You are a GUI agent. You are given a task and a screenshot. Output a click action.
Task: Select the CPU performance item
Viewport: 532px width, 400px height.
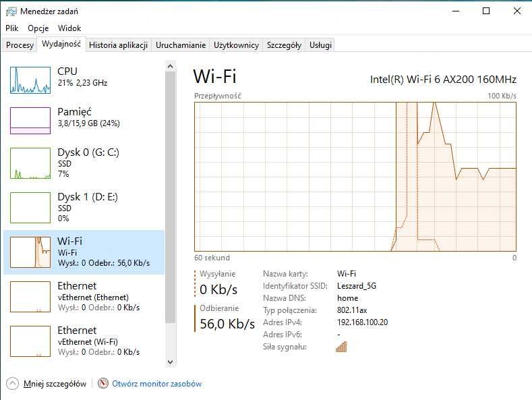tap(84, 80)
